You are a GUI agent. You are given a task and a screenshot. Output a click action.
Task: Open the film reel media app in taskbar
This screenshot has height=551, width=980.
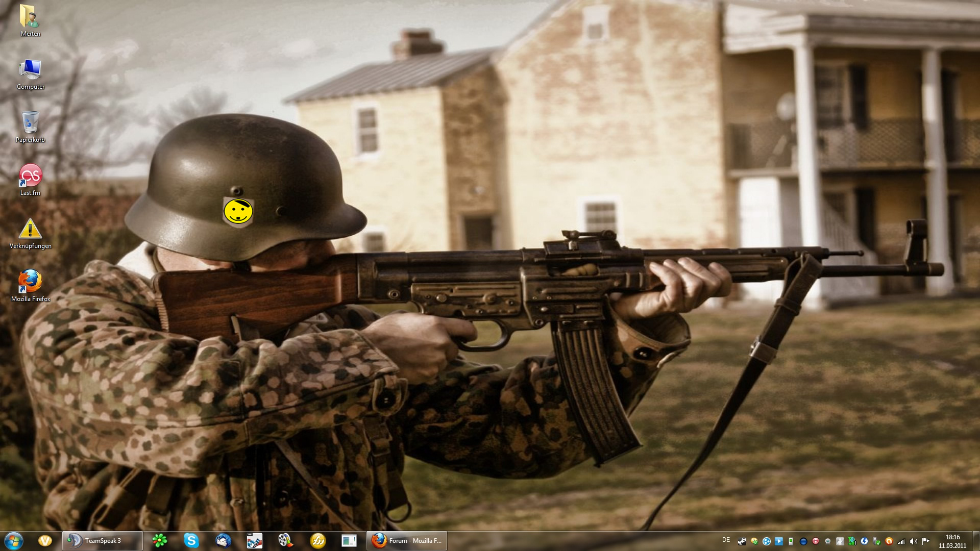pos(286,541)
